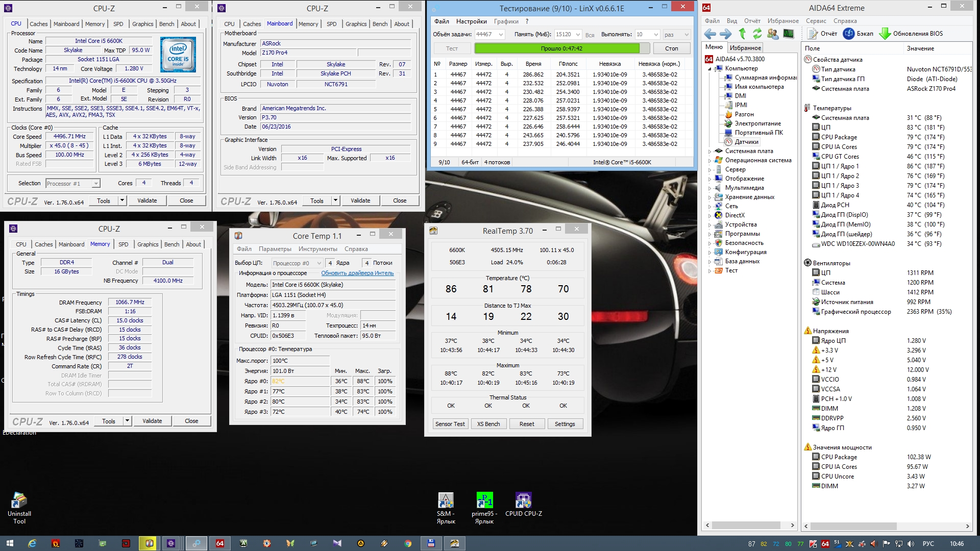Click the Бэкап backup icon
980x551 pixels.
tap(849, 34)
